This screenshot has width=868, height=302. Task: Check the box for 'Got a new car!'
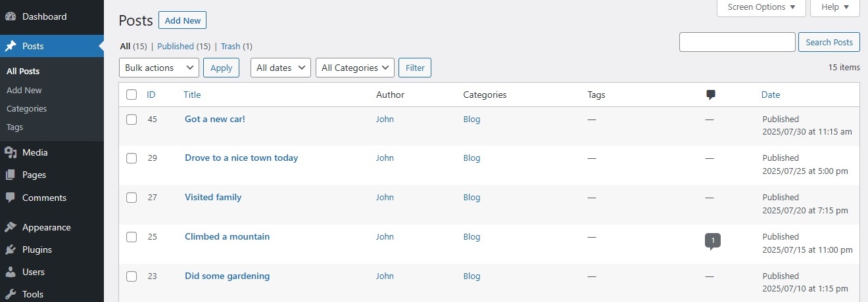pyautogui.click(x=132, y=119)
